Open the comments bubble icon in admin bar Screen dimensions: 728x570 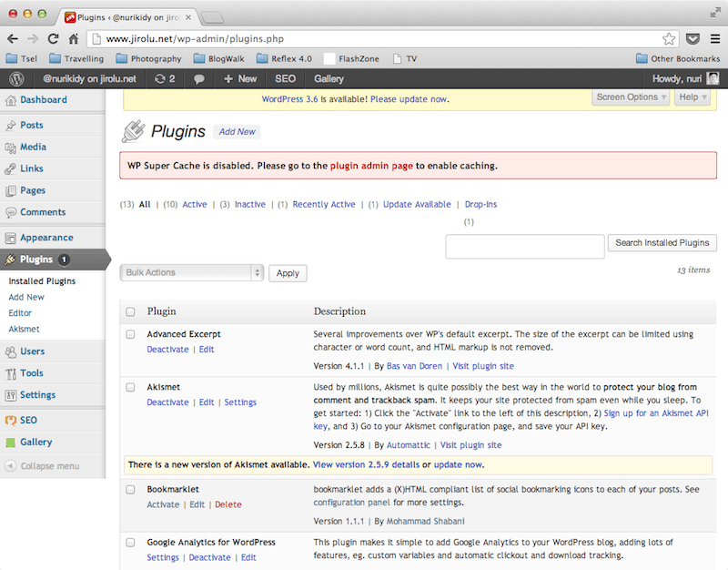[x=198, y=79]
